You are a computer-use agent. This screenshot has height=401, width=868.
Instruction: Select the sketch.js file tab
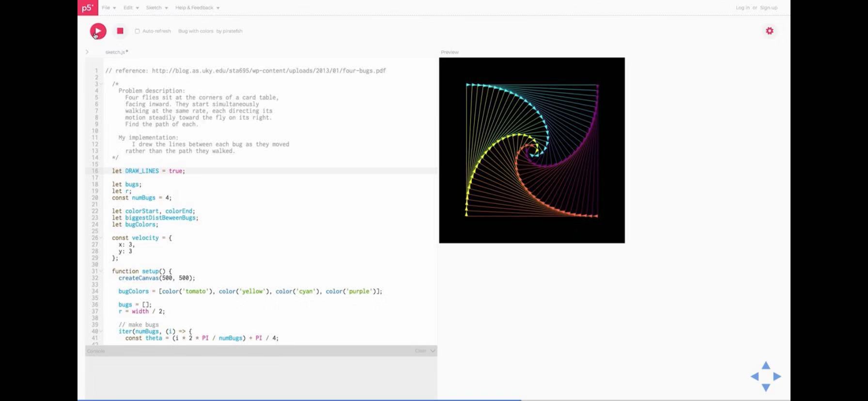tap(116, 52)
